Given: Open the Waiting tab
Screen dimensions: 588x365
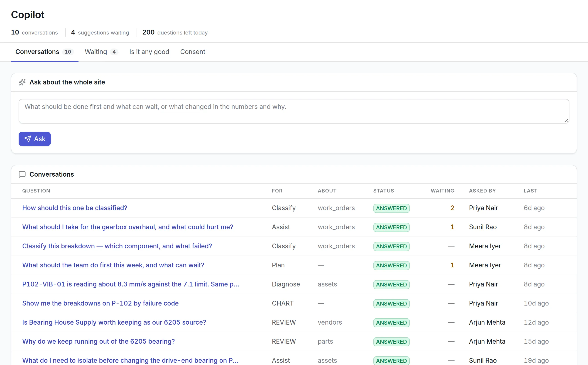Looking at the screenshot, I should pos(101,52).
